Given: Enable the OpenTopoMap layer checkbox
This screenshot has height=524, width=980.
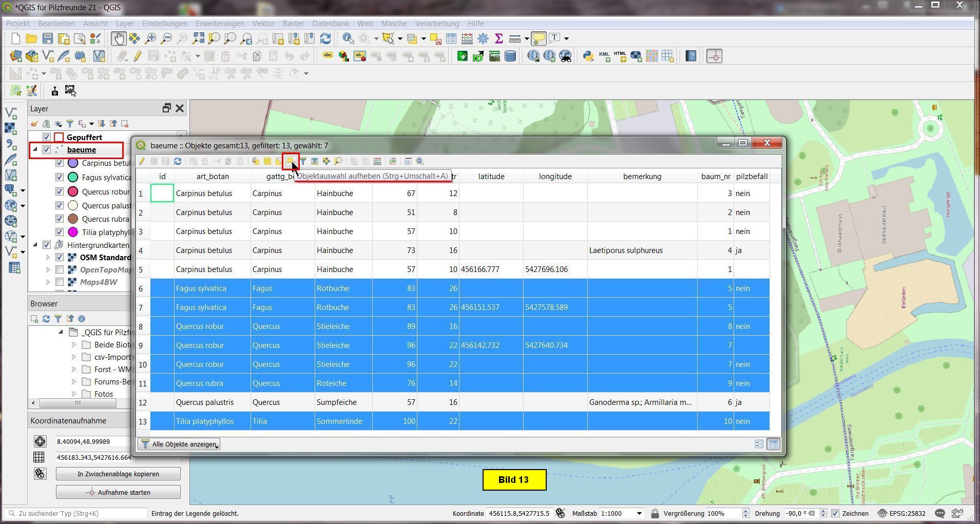Looking at the screenshot, I should [60, 269].
